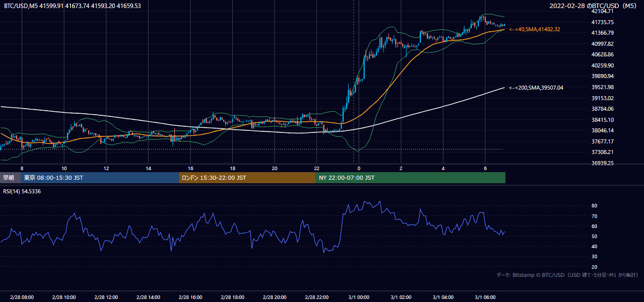Click the '<-<200,SMA,39507.04' white label
644x302 pixels.
pyautogui.click(x=536, y=88)
